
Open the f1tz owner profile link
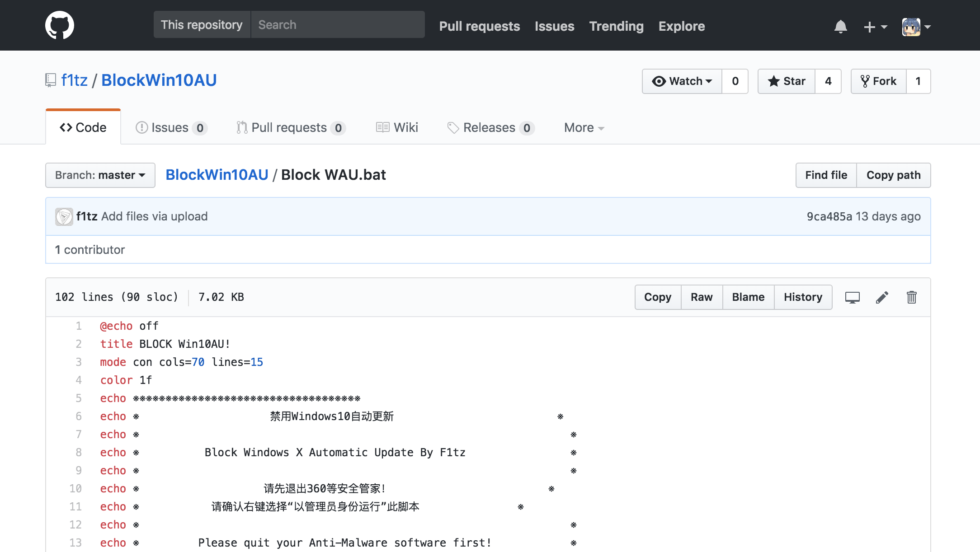(75, 80)
